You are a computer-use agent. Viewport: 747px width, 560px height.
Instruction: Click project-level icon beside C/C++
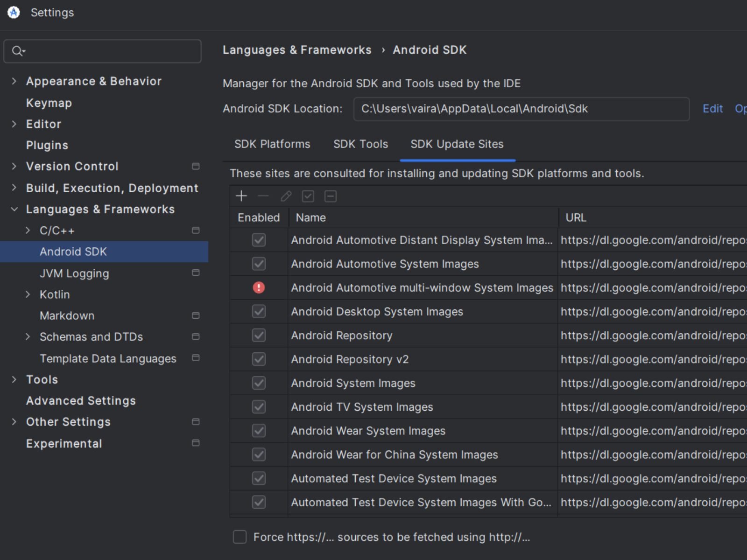[x=196, y=230]
